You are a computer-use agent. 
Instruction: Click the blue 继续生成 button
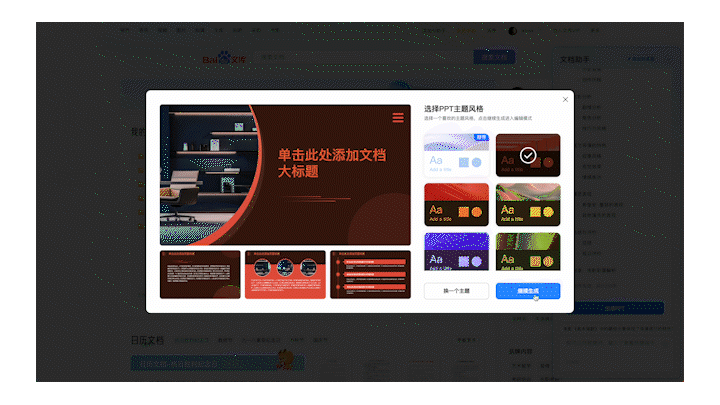pyautogui.click(x=528, y=291)
